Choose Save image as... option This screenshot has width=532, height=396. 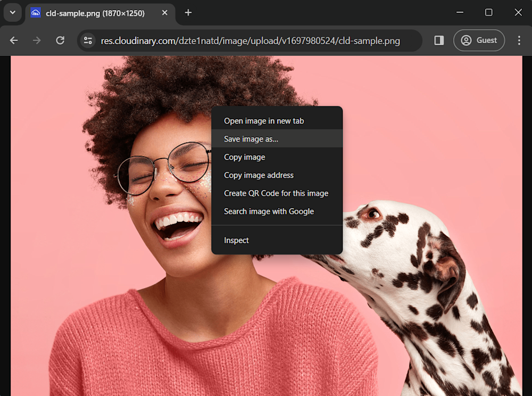tap(251, 139)
